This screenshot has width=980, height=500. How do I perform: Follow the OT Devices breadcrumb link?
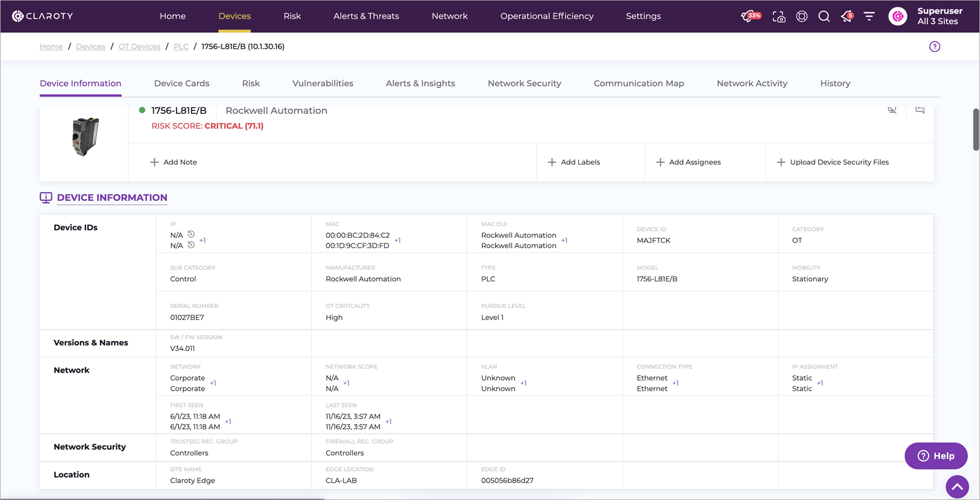coord(140,46)
